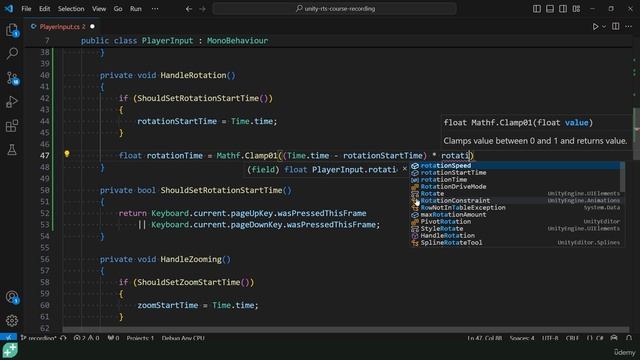
Task: Click the unsaved dot on PlayerInput.cs tab
Action: point(92,27)
